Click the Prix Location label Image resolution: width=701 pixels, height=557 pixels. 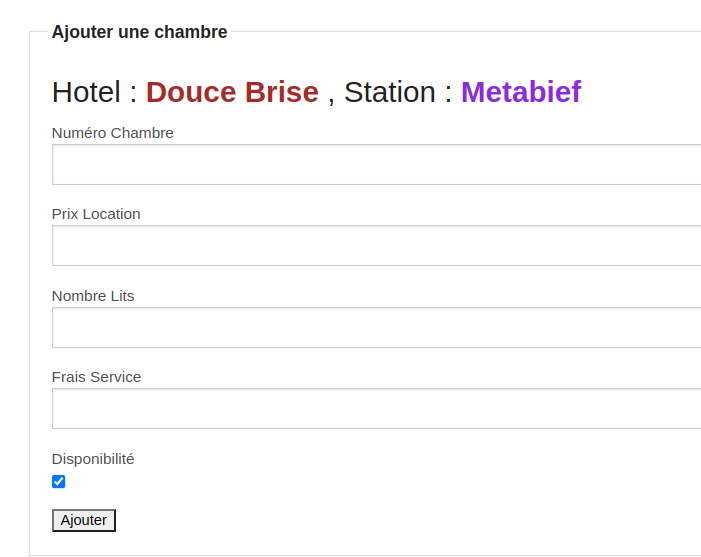coord(96,214)
